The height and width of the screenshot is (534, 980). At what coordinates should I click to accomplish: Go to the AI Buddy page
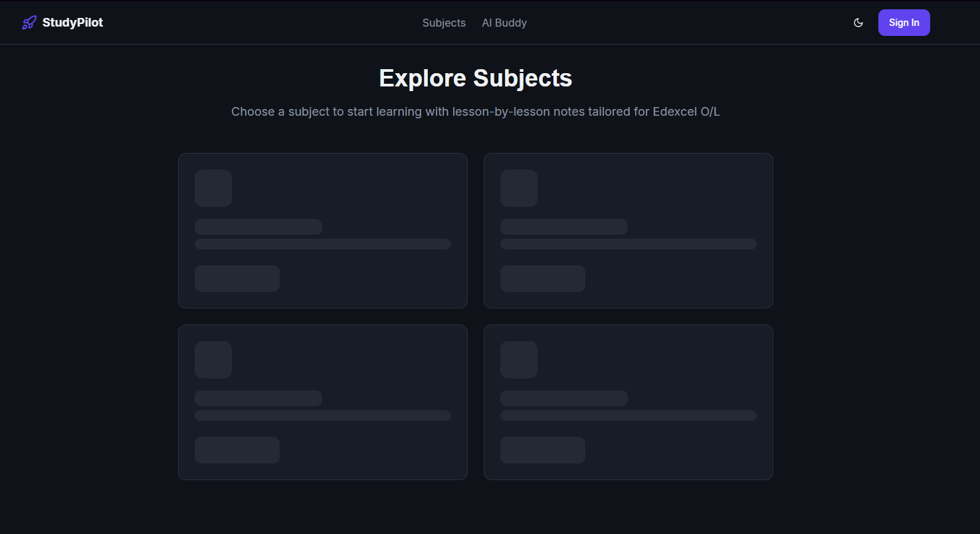pos(504,23)
